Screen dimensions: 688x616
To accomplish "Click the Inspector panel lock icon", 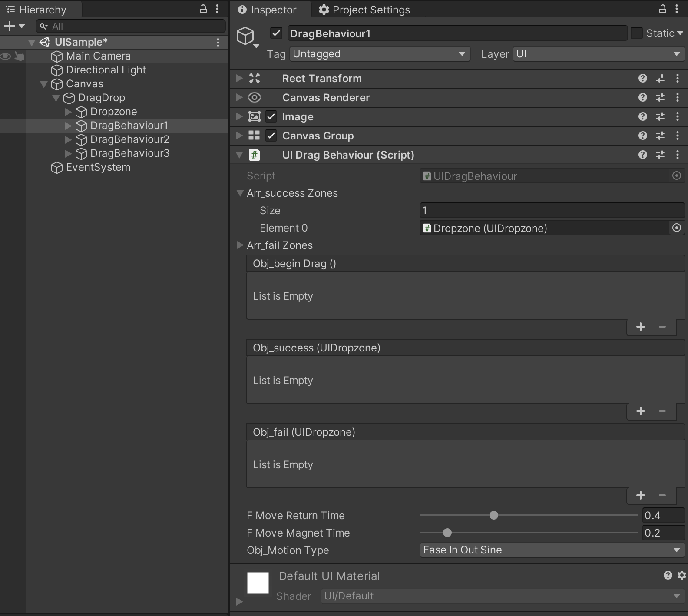I will [x=662, y=9].
